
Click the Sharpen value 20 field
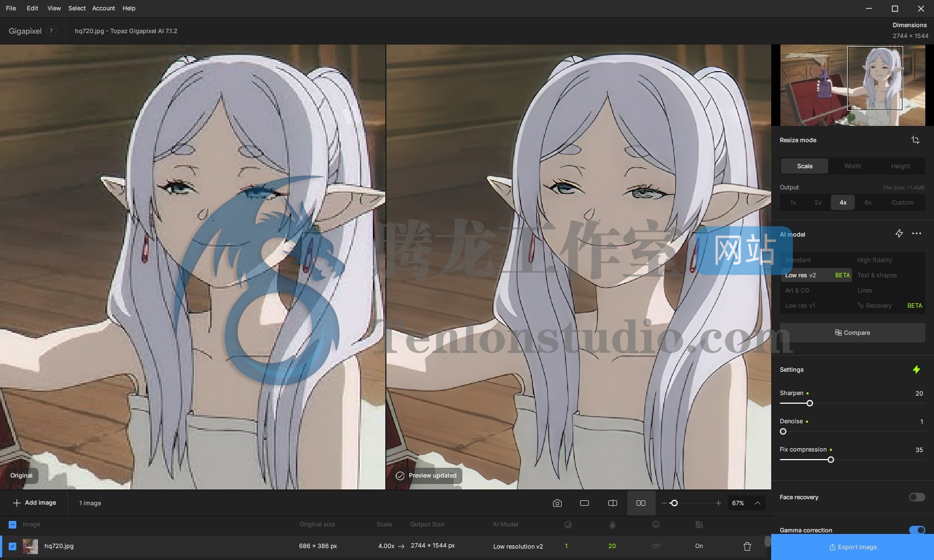tap(919, 393)
